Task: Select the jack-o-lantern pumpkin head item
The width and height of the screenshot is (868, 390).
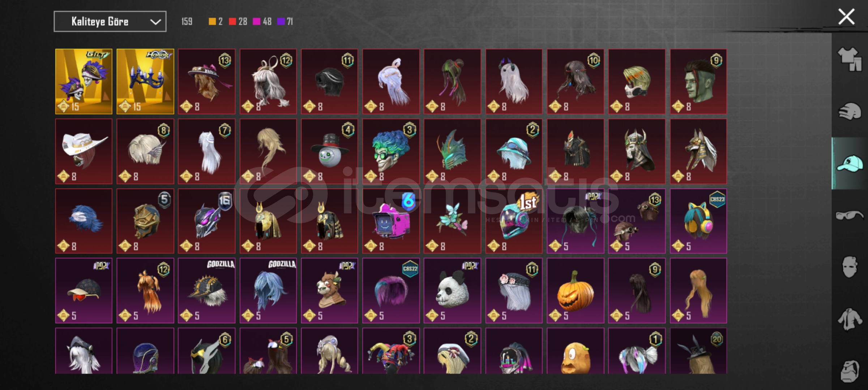Action: pos(575,290)
